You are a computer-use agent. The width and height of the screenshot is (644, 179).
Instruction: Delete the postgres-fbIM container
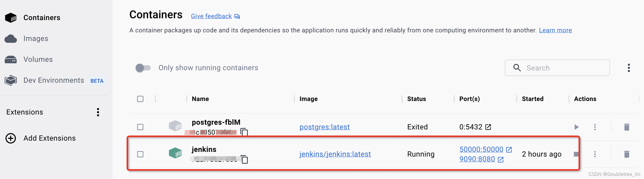(627, 127)
